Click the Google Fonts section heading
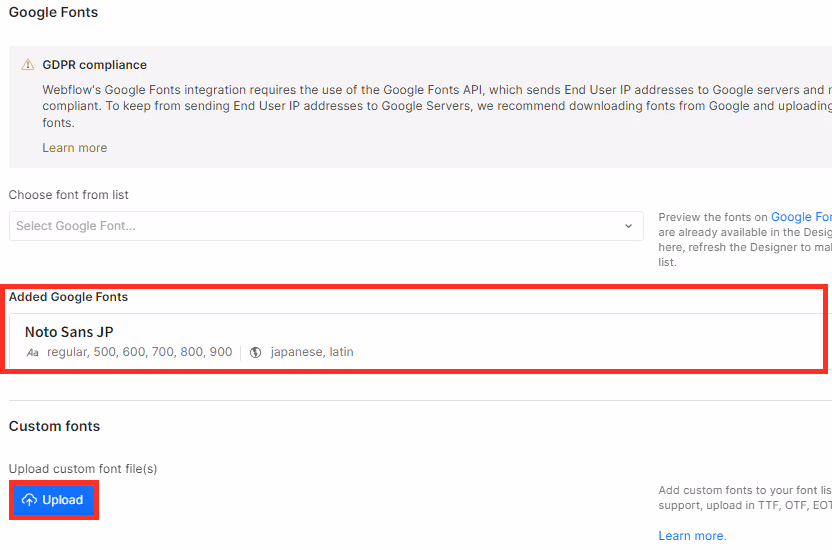Screen dimensions: 832x550 tap(54, 12)
